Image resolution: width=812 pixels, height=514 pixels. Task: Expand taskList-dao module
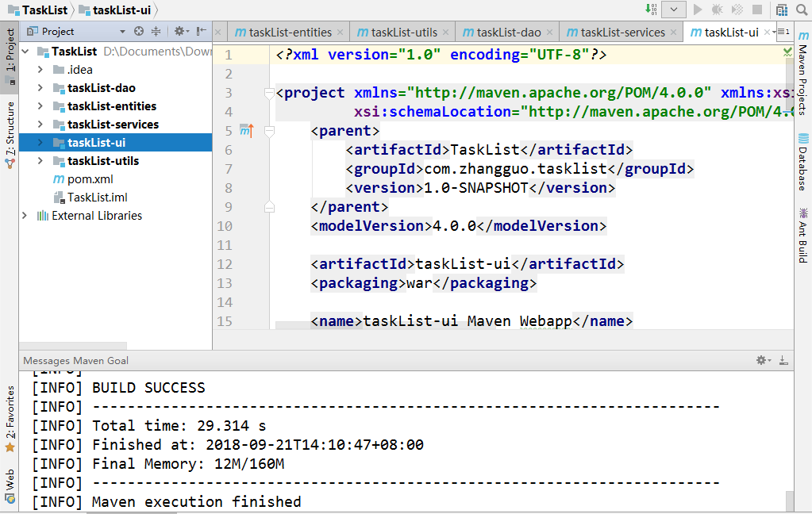point(40,88)
